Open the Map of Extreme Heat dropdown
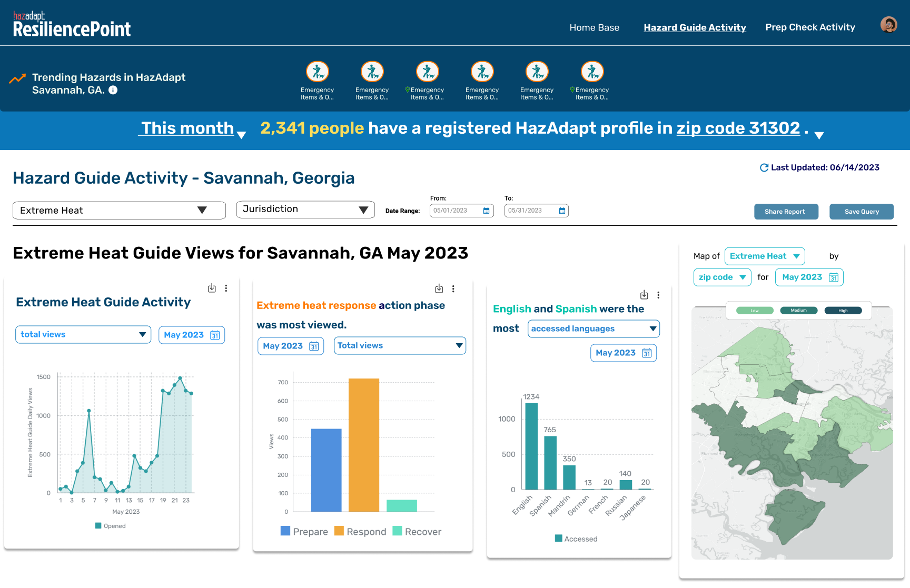 pos(765,256)
